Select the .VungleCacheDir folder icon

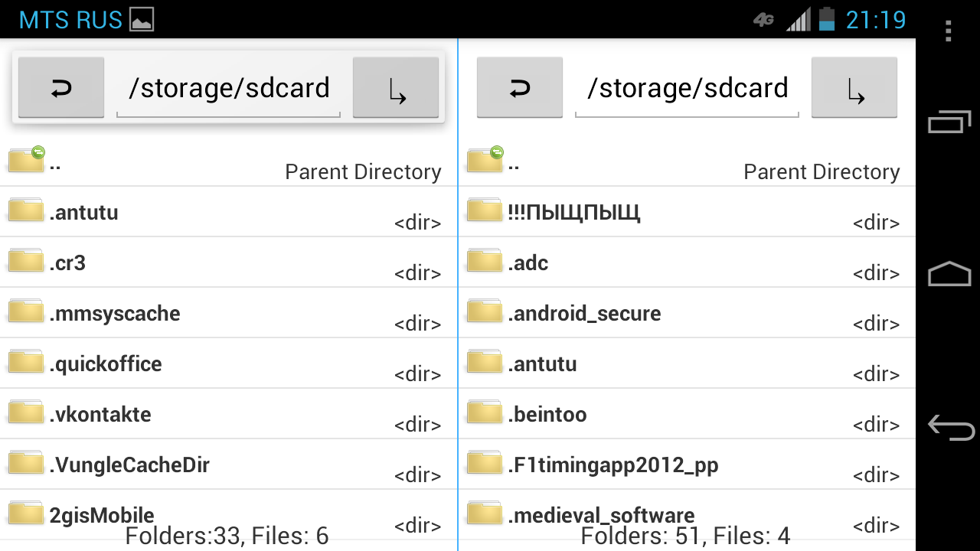click(x=26, y=463)
